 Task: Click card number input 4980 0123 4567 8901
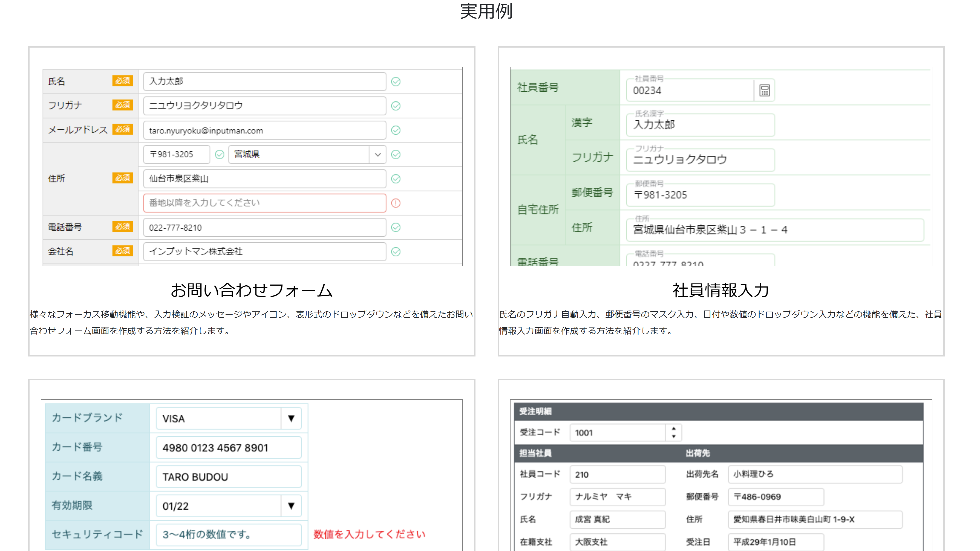tap(229, 448)
